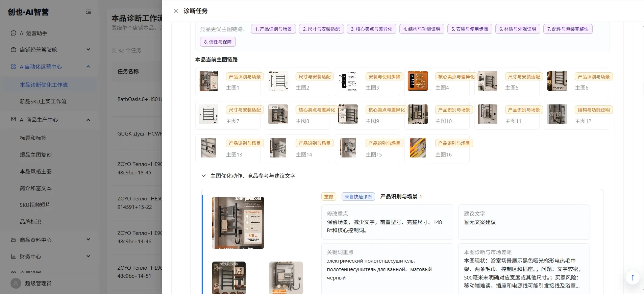Viewport: 644px width, 294px height.
Task: Click the AI自动化运营中心 grid icon
Action: click(14, 67)
